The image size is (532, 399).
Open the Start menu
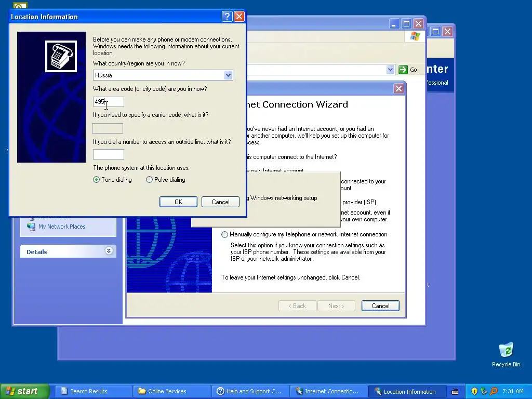[24, 391]
